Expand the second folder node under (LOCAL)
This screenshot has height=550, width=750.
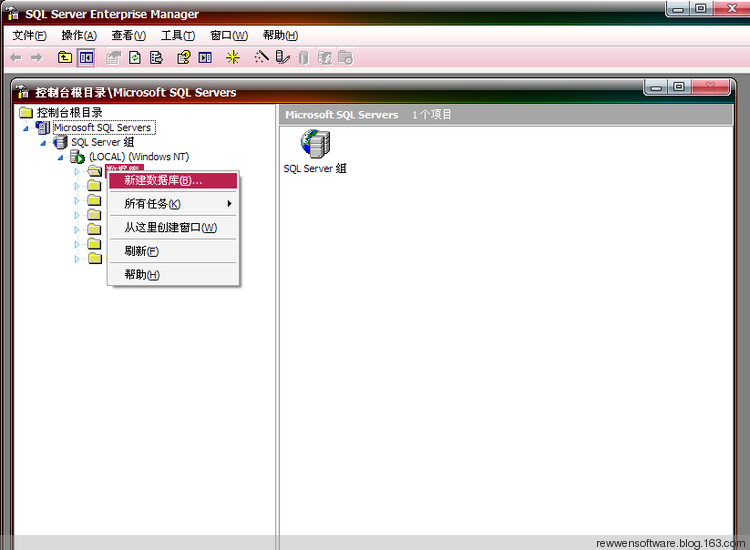pos(77,186)
